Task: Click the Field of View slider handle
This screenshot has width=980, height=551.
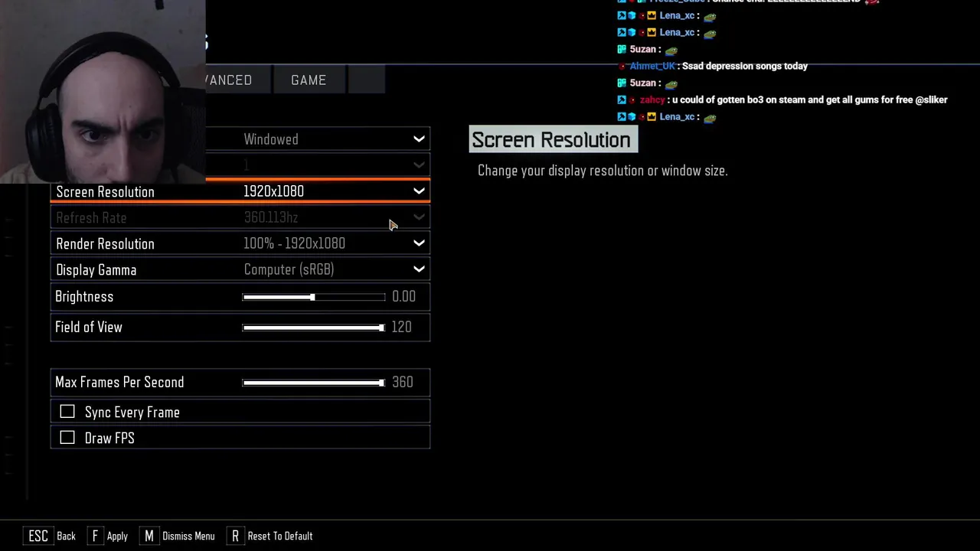Action: click(x=381, y=328)
